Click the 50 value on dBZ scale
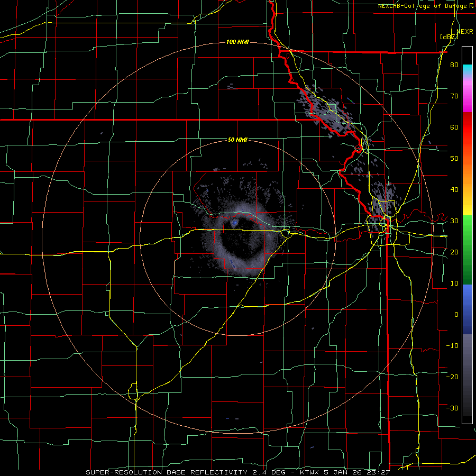476x476 pixels. [454, 159]
